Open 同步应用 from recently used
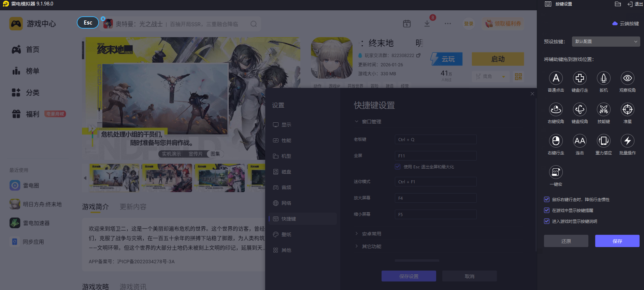The width and height of the screenshot is (644, 290). coord(27,242)
